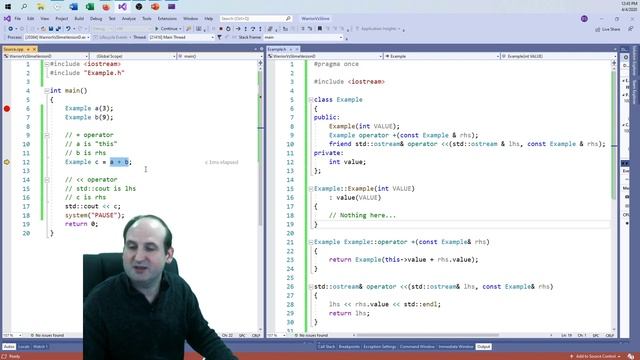Click the thread filter funnel icon
This screenshot has height=360, width=640.
(220, 37)
